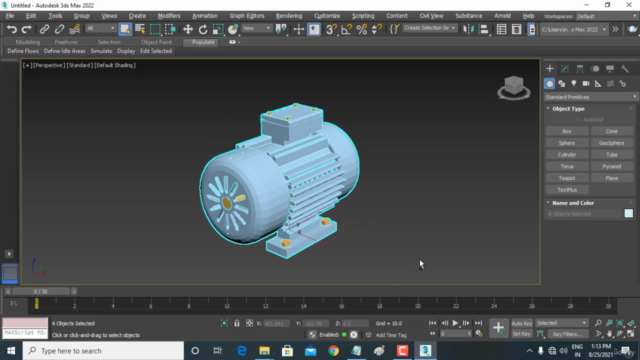Open the Graph Editors menu
Viewport: 640px width, 360px height.
click(247, 16)
